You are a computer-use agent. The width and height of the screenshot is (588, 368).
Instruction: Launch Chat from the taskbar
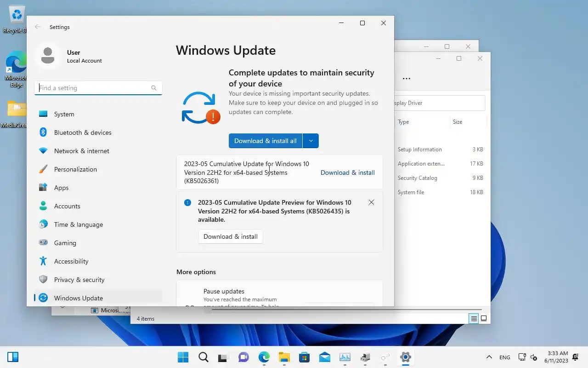[x=243, y=357]
